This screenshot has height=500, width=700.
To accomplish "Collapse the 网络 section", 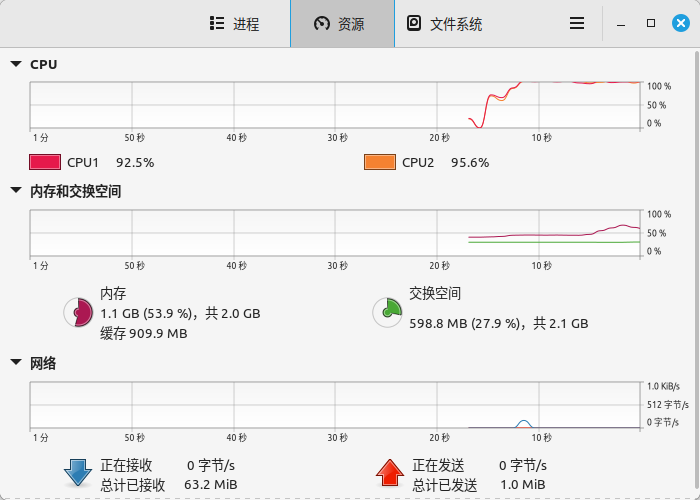I will point(16,362).
